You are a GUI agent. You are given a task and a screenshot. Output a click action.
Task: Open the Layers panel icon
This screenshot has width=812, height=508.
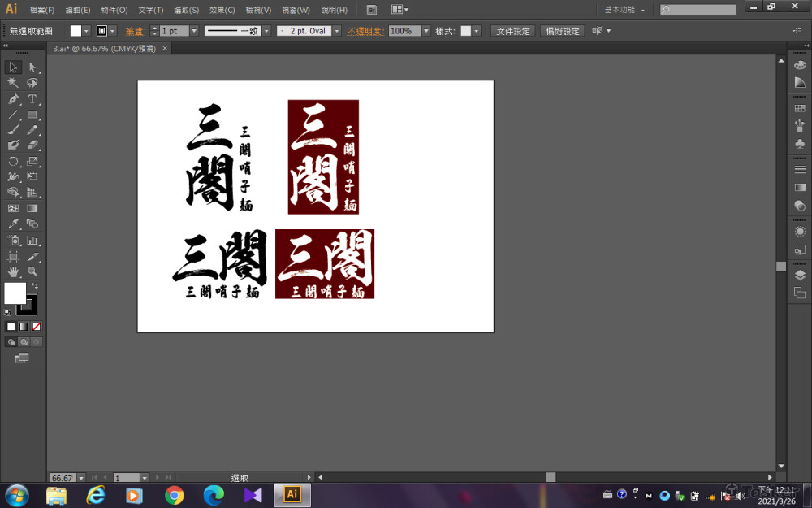[x=800, y=276]
